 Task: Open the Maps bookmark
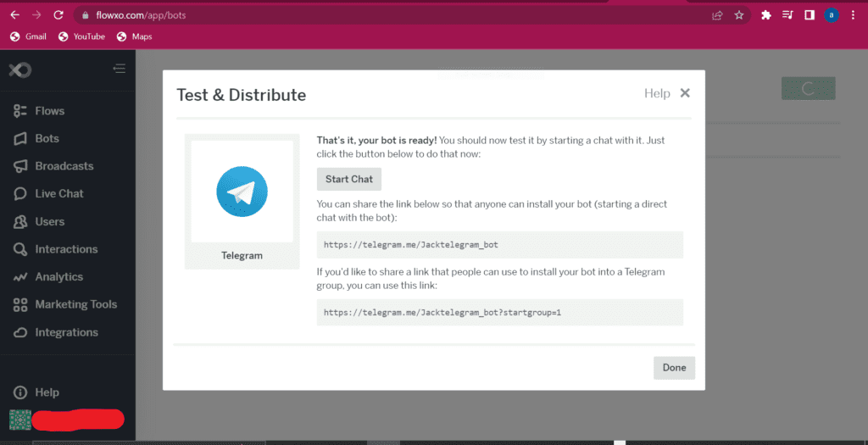tap(135, 36)
